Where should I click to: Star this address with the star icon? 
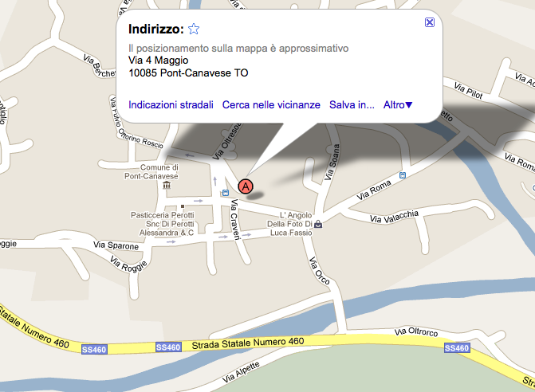coord(194,29)
